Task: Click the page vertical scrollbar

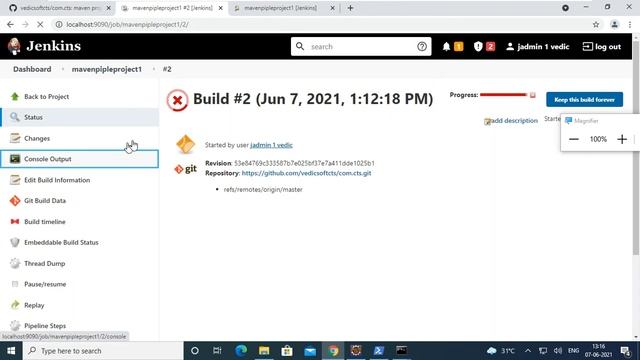Action: tap(636, 147)
